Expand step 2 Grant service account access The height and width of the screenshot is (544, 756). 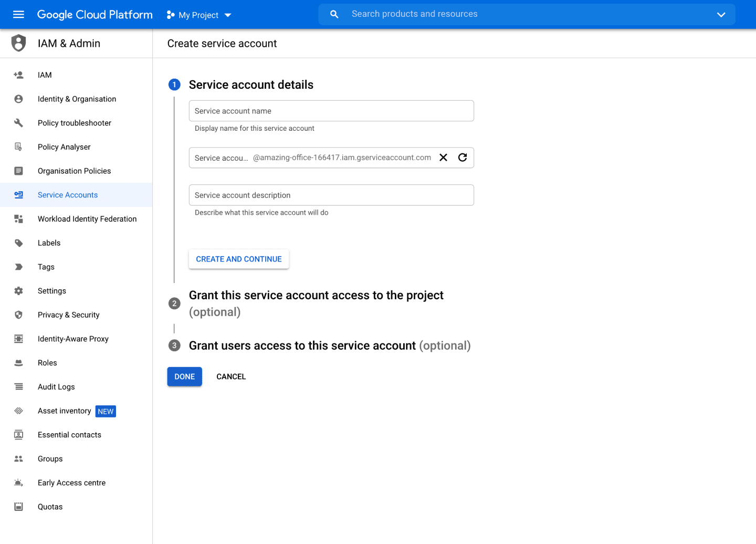[x=316, y=304]
